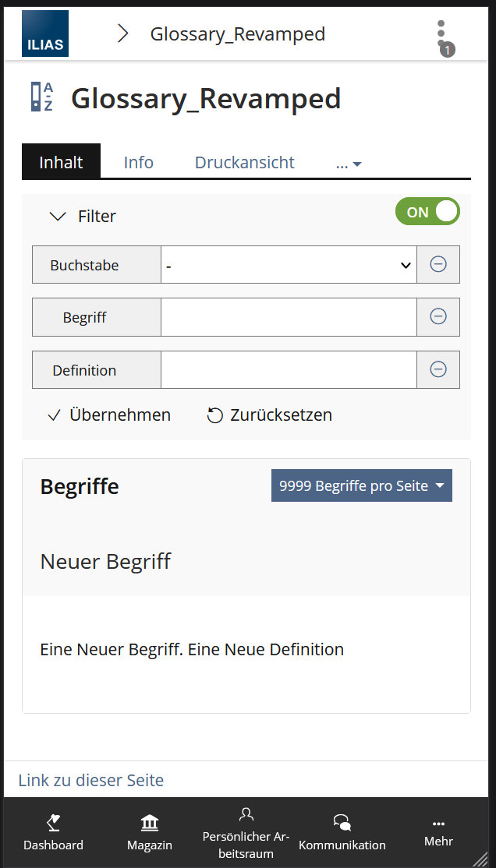This screenshot has width=496, height=868.
Task: Remove the Definition filter field
Action: pos(438,370)
